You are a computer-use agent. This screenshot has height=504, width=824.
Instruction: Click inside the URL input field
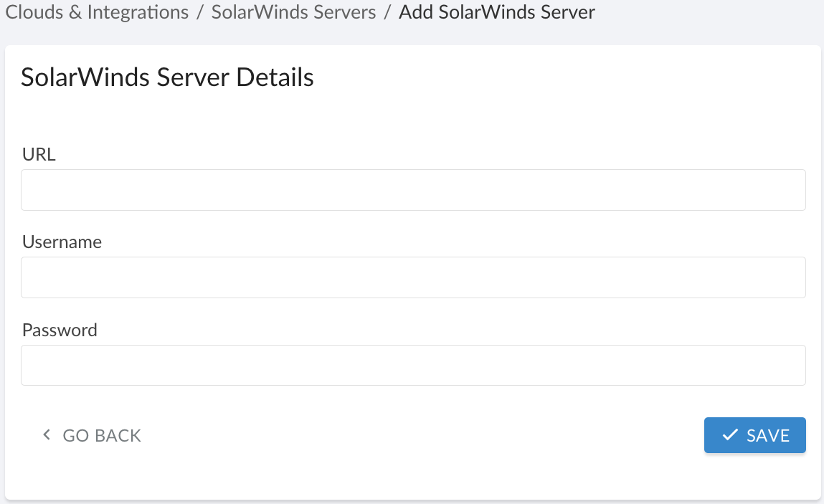point(412,189)
